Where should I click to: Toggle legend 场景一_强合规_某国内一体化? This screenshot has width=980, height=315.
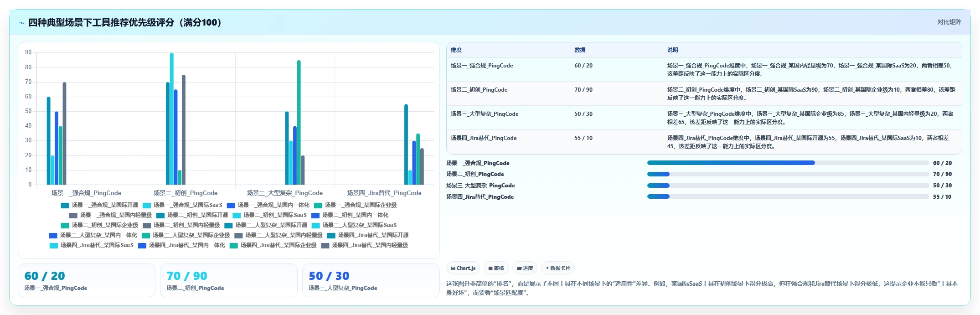pyautogui.click(x=268, y=205)
